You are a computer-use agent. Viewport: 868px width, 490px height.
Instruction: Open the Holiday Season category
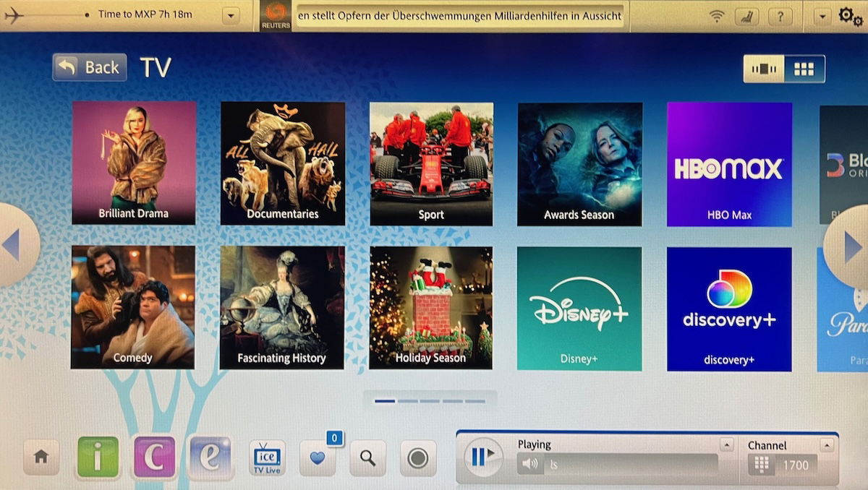[431, 308]
